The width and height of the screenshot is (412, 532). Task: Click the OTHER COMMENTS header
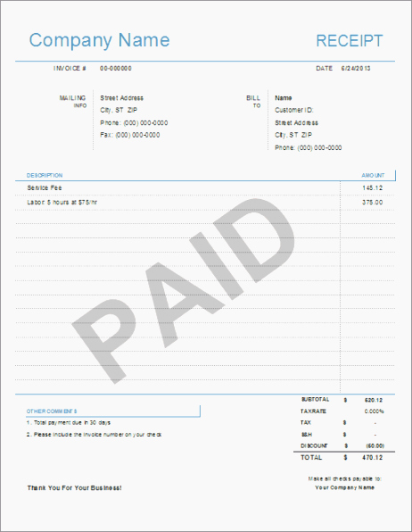[x=52, y=411]
